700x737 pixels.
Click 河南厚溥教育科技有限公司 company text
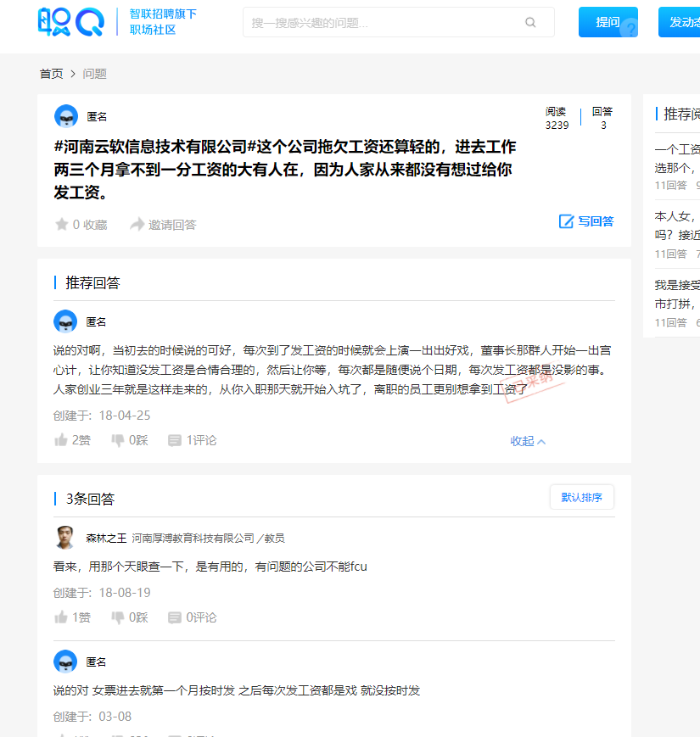click(193, 539)
